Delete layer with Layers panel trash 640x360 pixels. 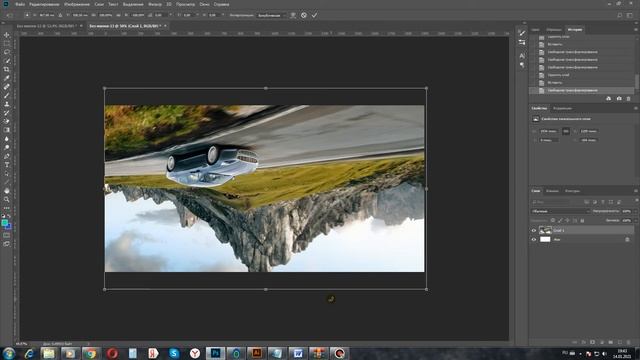pos(629,342)
